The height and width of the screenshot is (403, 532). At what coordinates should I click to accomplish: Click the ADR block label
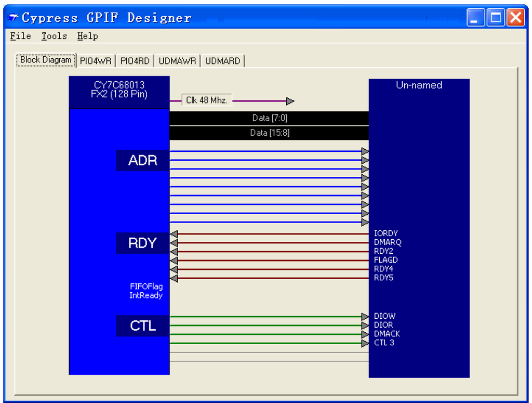coord(142,160)
